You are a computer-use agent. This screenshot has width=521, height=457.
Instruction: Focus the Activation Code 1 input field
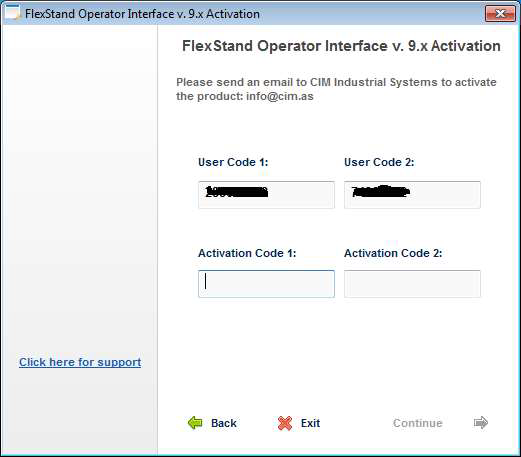click(x=266, y=284)
